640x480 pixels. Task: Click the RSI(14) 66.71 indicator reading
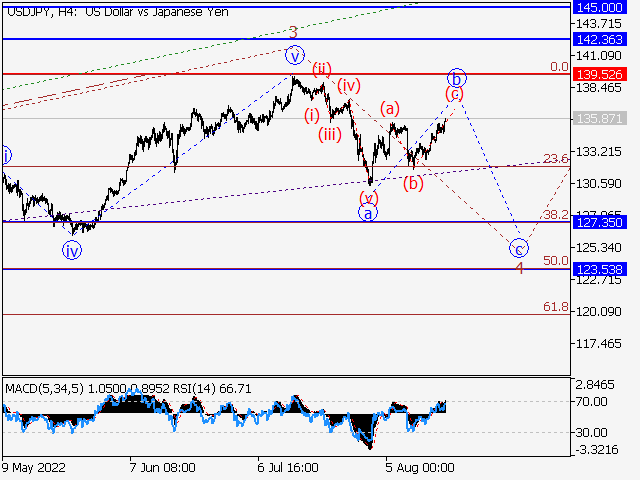point(212,389)
